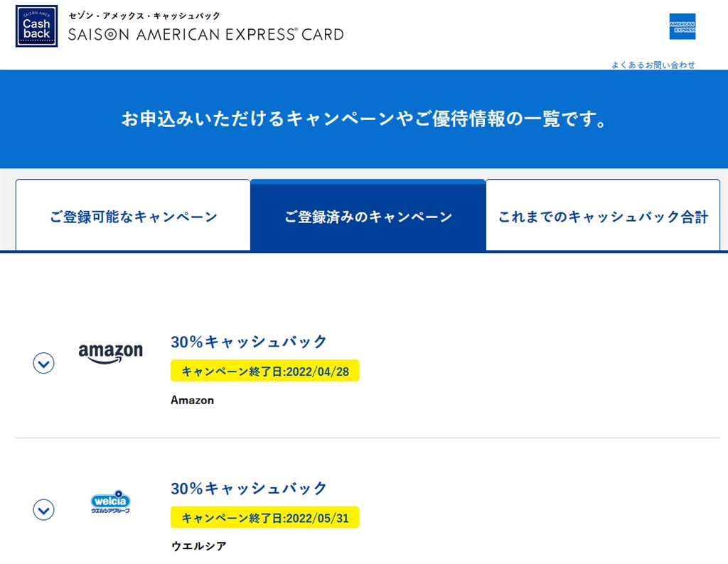Click the セゾン・アメックス・キャッシュバック subtitle

tap(144, 16)
